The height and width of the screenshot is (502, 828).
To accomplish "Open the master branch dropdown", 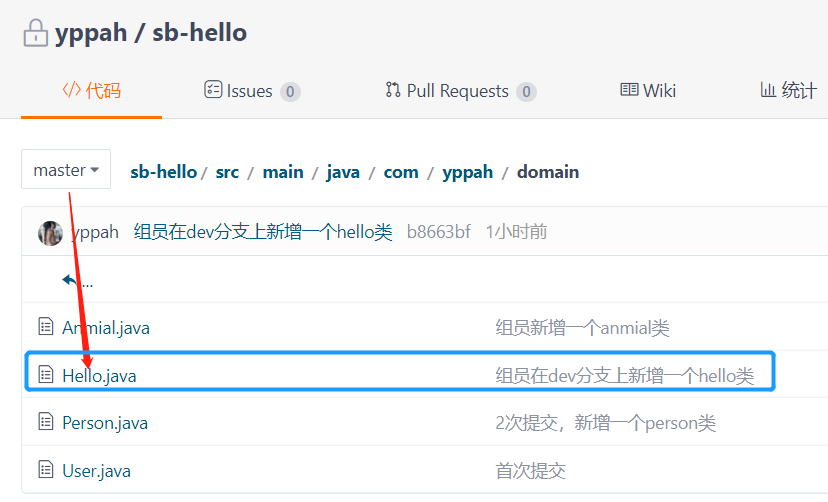I will tap(66, 170).
